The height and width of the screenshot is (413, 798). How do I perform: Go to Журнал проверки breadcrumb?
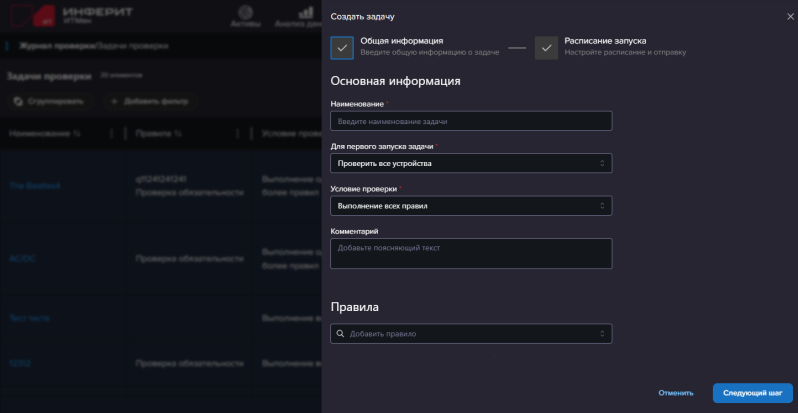tap(54, 46)
